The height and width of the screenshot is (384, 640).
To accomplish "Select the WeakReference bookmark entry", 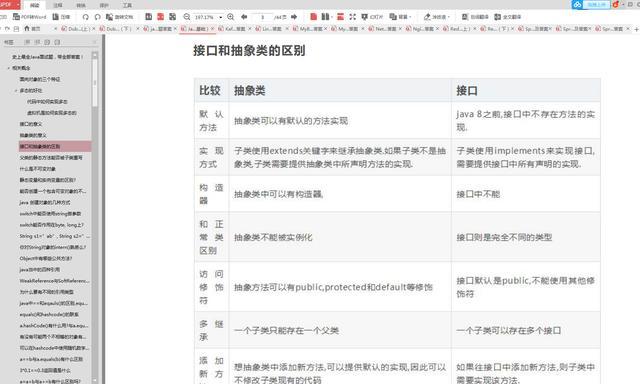I will pos(54,281).
